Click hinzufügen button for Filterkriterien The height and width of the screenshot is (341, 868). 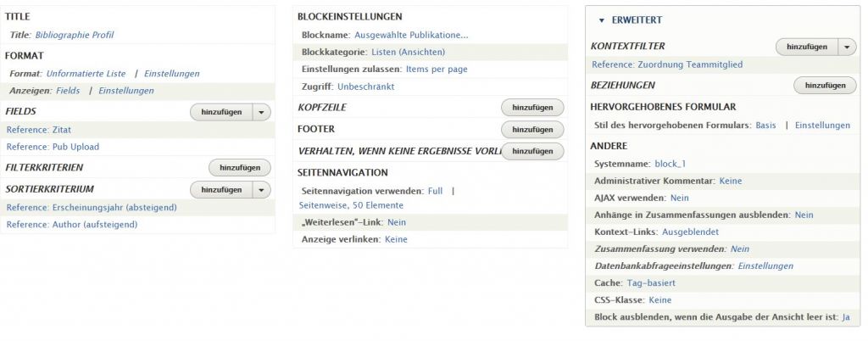(240, 168)
